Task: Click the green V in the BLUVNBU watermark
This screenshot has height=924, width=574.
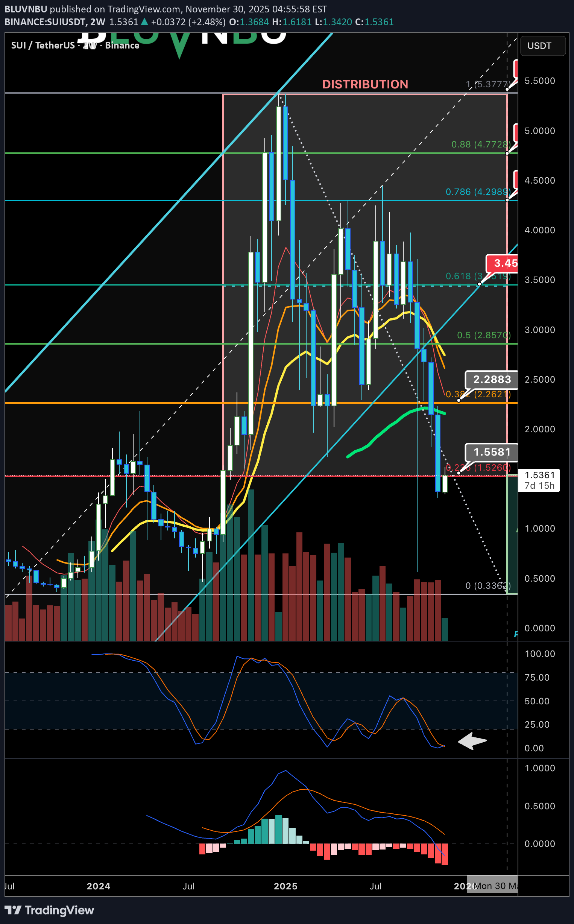Action: pos(179,45)
